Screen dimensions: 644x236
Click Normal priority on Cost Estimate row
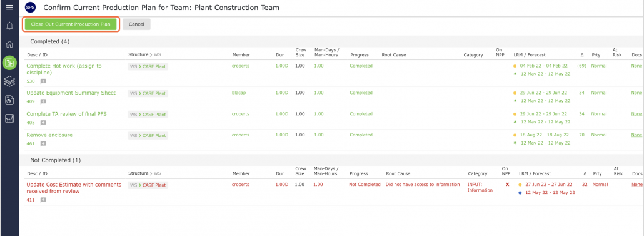[x=600, y=185]
